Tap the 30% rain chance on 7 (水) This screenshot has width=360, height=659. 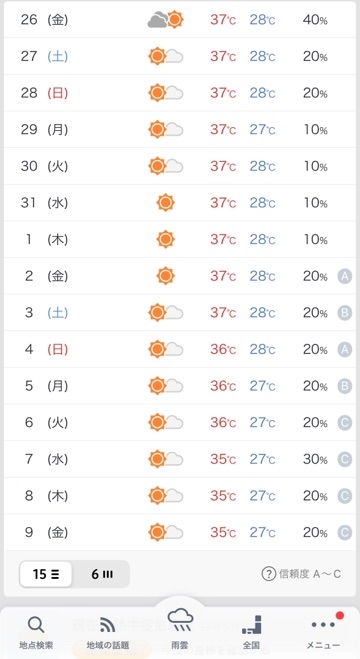(x=315, y=459)
